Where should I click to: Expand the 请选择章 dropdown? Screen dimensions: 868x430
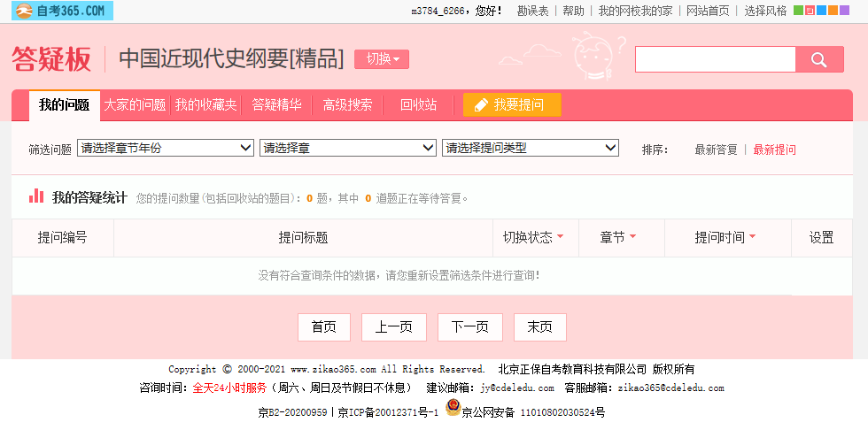pyautogui.click(x=348, y=148)
